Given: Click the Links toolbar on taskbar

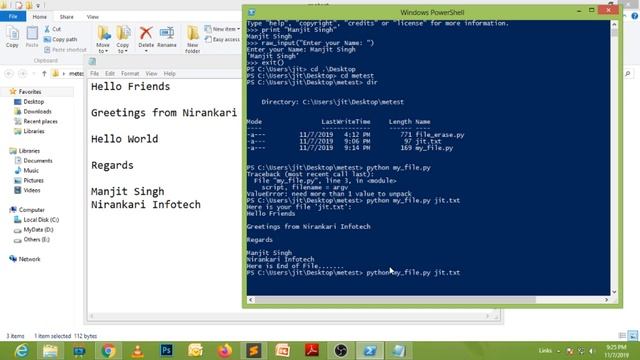Looking at the screenshot, I should 545,351.
